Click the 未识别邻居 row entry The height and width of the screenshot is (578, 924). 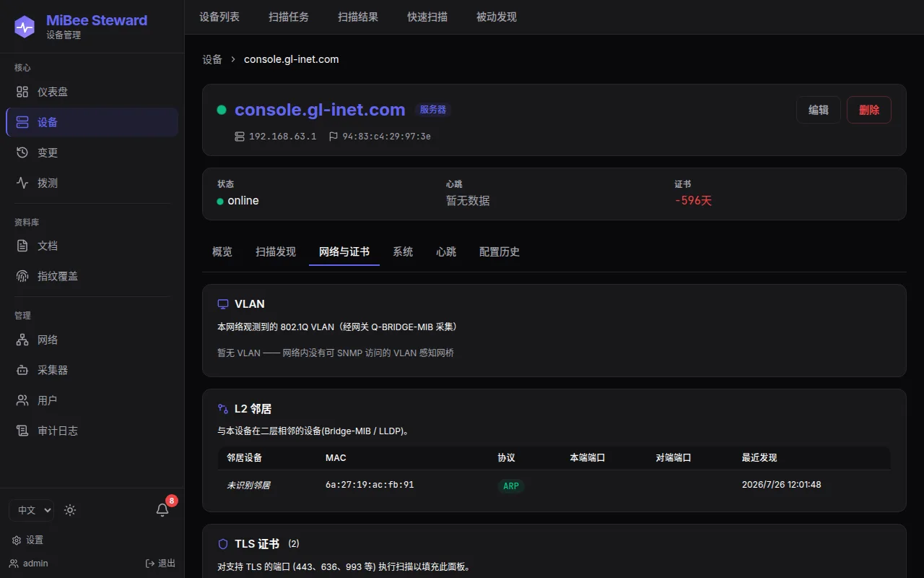(x=248, y=485)
